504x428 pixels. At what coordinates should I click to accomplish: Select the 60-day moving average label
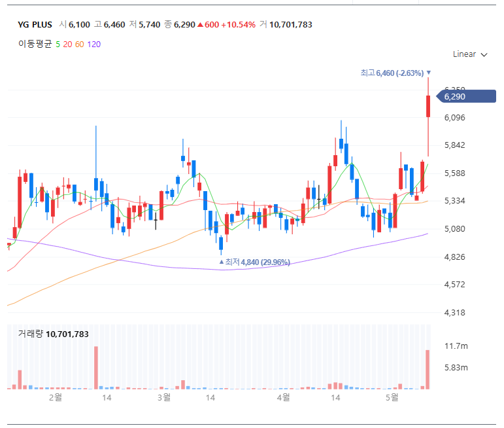point(79,45)
